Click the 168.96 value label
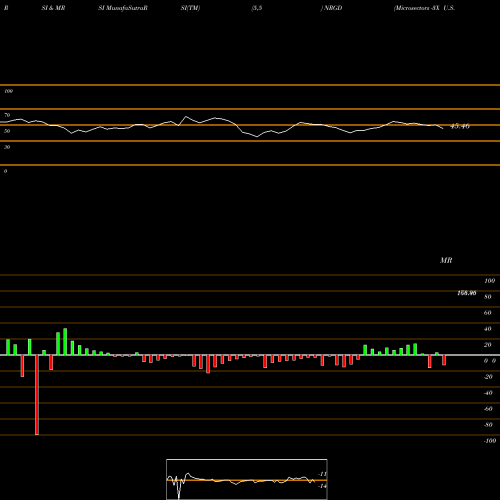500x500 pixels. tap(467, 293)
